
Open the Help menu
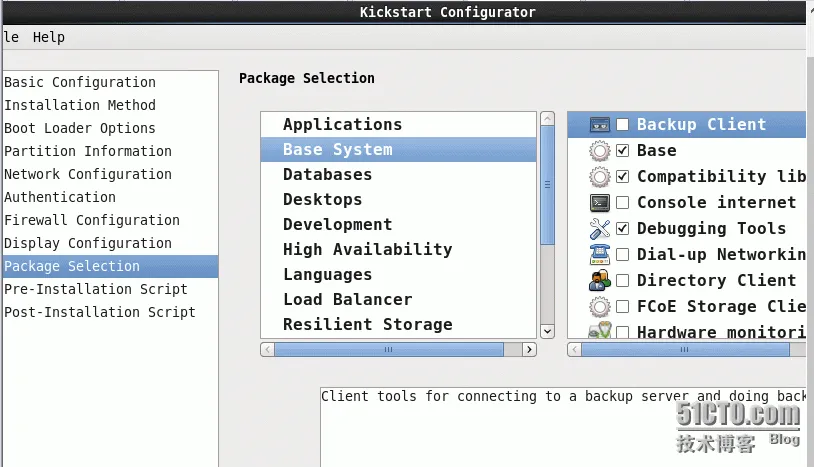[x=49, y=37]
